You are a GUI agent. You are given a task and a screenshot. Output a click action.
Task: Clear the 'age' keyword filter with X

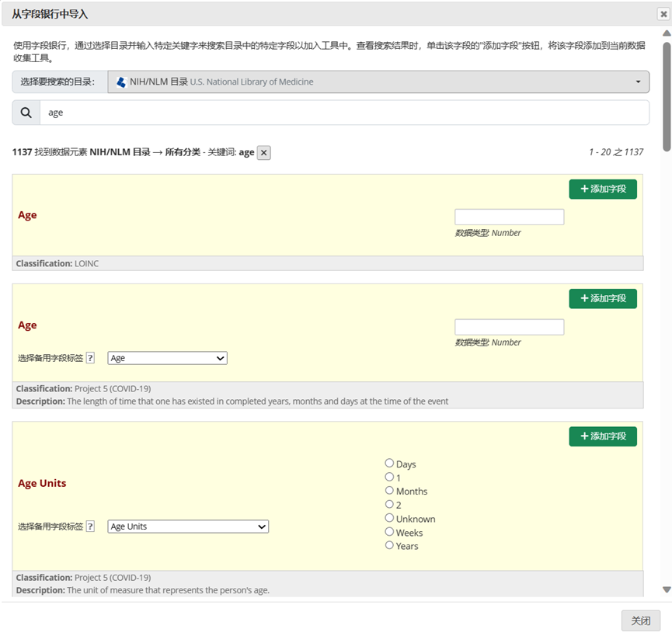coord(264,152)
